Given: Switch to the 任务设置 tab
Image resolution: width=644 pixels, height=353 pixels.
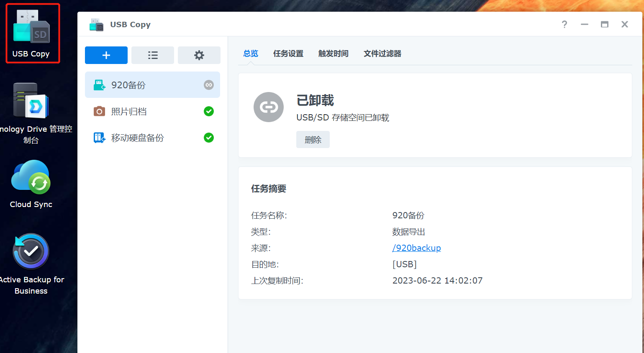Looking at the screenshot, I should pos(288,54).
